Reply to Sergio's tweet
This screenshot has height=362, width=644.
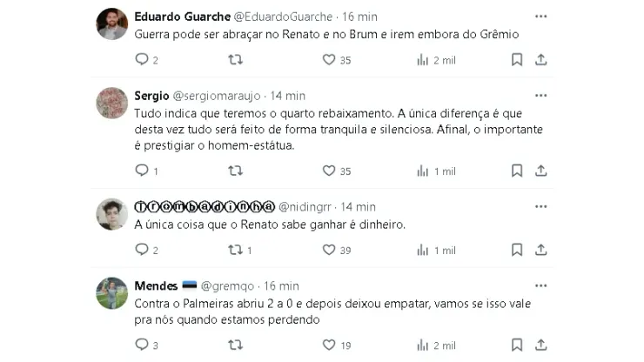[x=142, y=171]
